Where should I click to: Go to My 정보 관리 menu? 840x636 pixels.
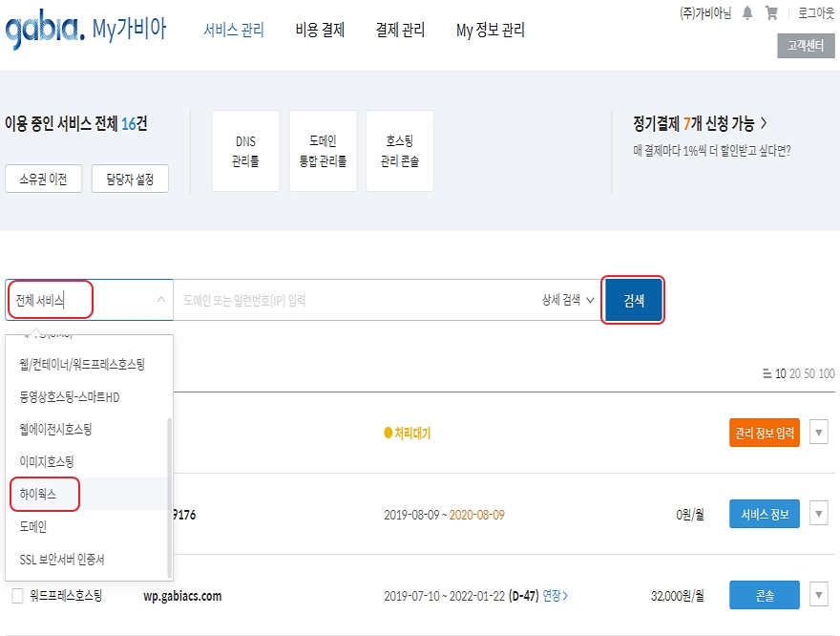(490, 30)
